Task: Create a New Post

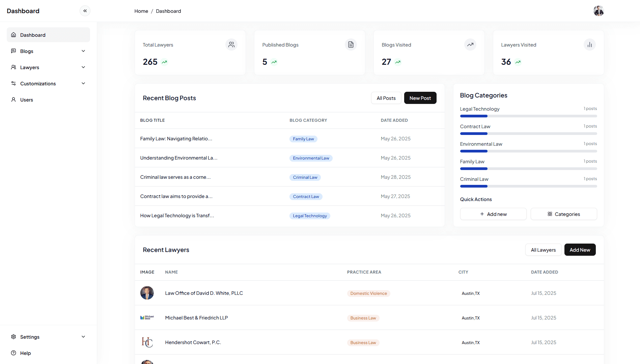Action: 420,98
